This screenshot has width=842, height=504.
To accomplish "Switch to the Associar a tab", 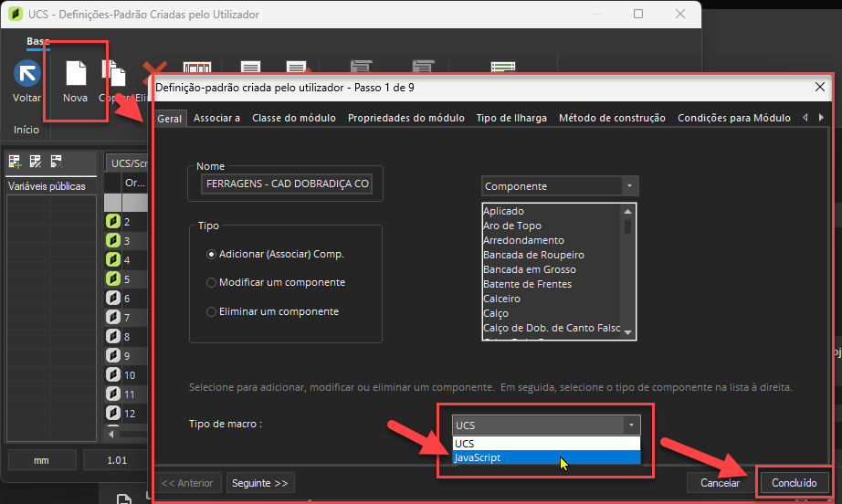I will coord(216,119).
